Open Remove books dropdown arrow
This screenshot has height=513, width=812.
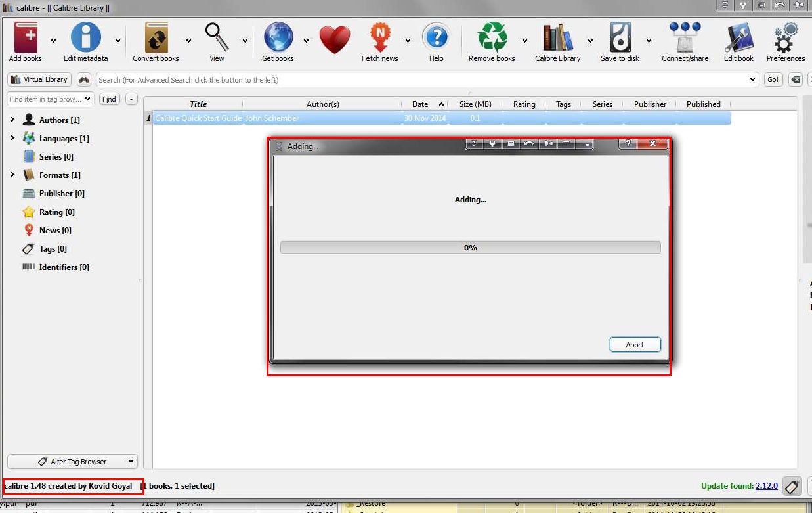[x=524, y=41]
